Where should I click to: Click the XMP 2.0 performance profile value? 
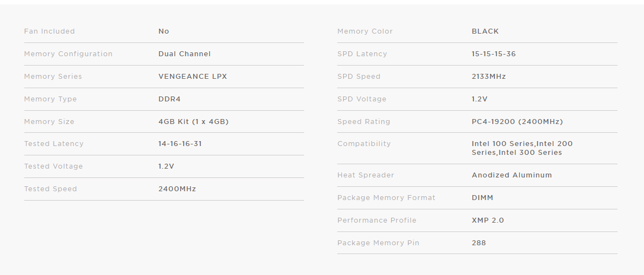pos(488,220)
